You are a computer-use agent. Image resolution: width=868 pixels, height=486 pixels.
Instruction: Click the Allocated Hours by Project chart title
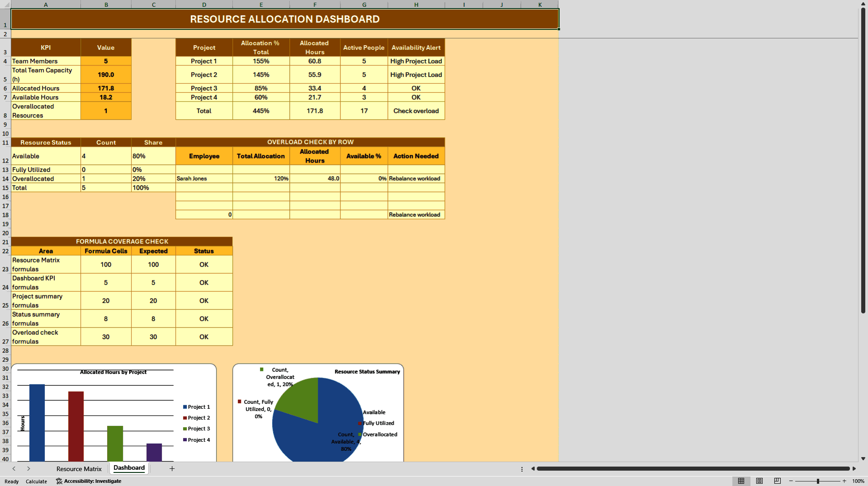(113, 372)
